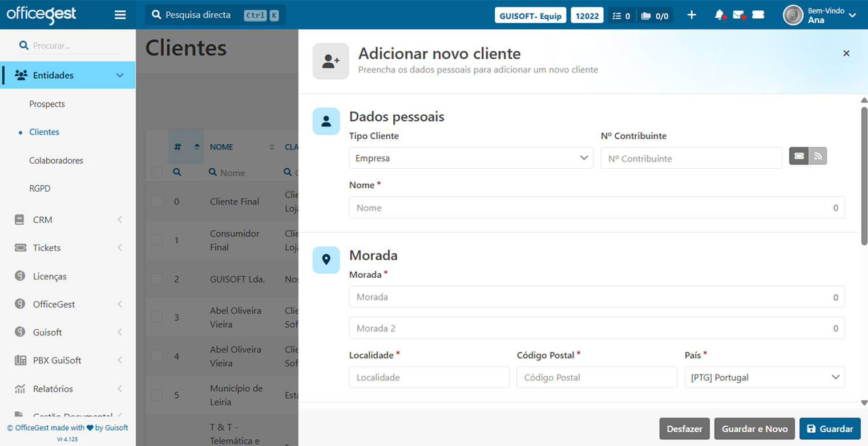Open the ticket icon in header
868x446 pixels.
(x=758, y=15)
